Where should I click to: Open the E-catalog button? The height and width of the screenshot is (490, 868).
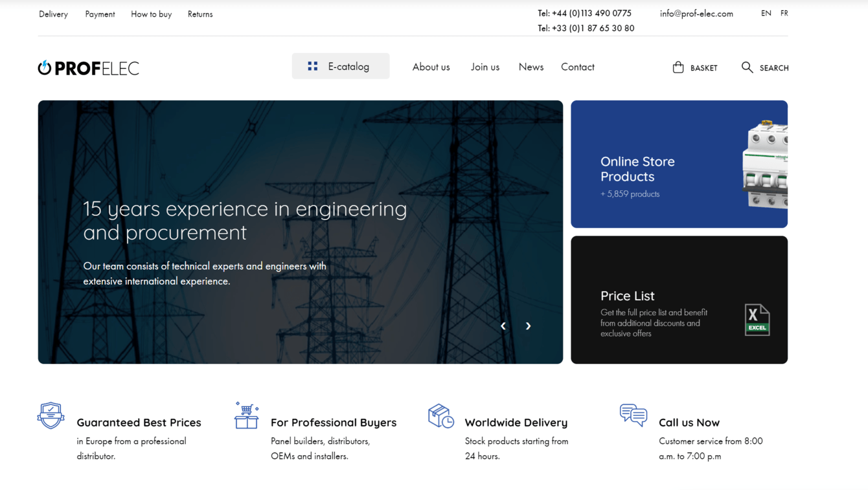[x=341, y=66]
